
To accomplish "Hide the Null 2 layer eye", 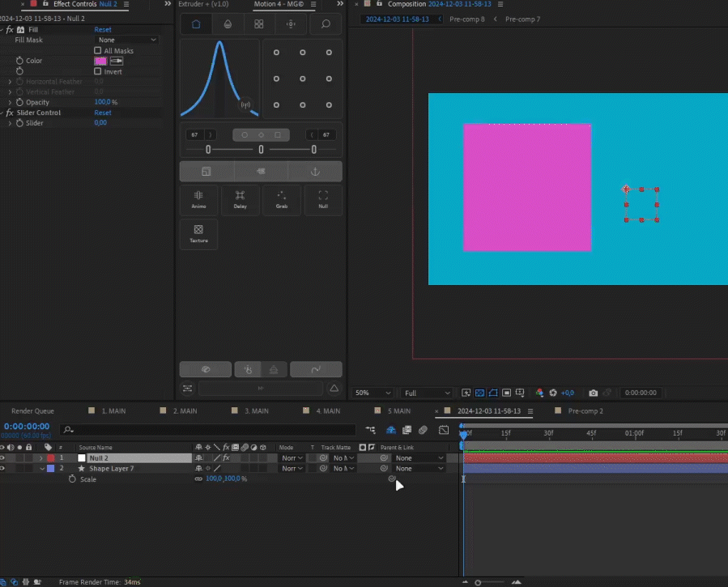I will coord(2,458).
